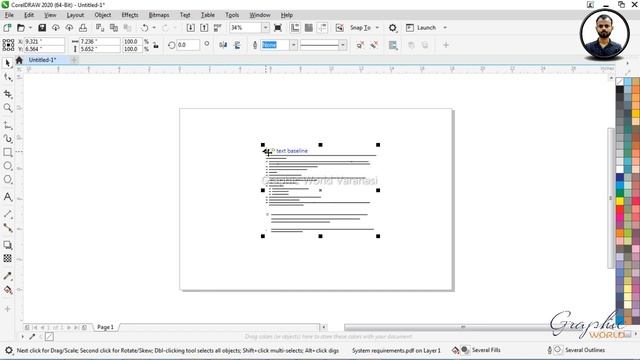Select the Color Eyedropper tool

tap(7, 276)
